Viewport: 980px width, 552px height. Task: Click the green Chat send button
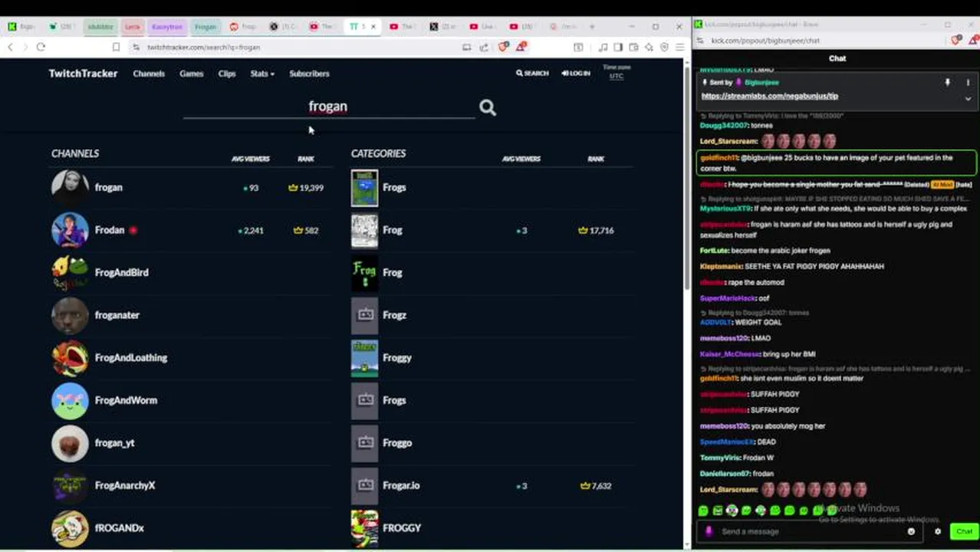click(x=963, y=531)
